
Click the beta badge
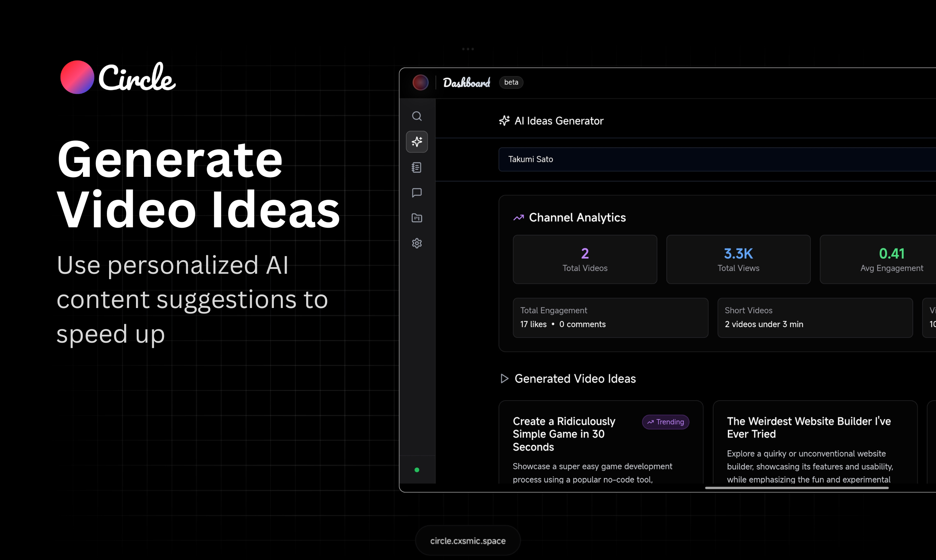[511, 82]
